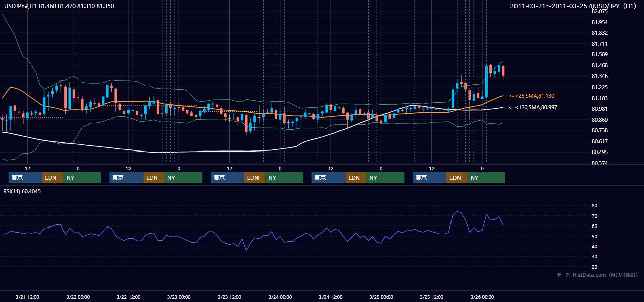
Task: Click the 81.954 price axis label
Action: point(599,22)
